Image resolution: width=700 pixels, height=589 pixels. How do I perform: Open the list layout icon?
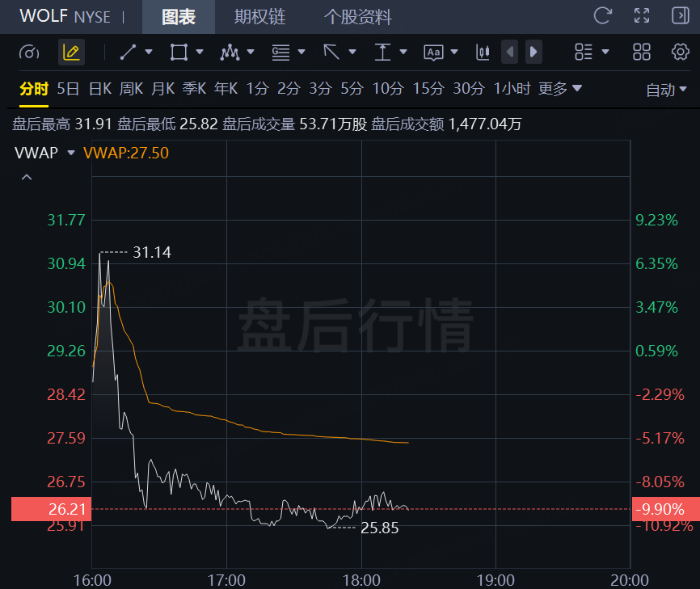[x=583, y=53]
